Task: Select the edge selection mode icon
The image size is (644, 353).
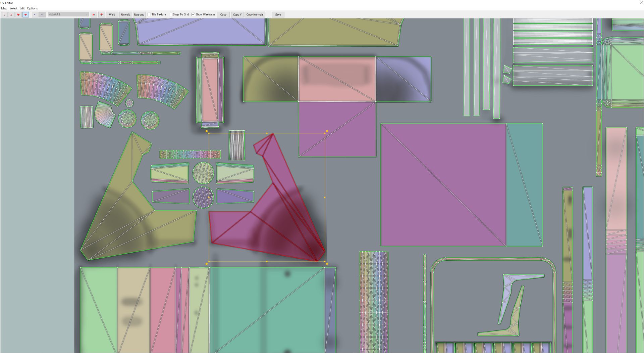Action: point(11,14)
